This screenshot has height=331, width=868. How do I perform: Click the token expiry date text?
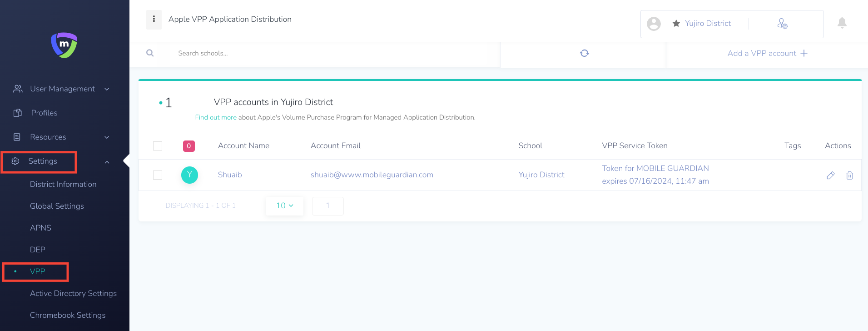tap(655, 181)
